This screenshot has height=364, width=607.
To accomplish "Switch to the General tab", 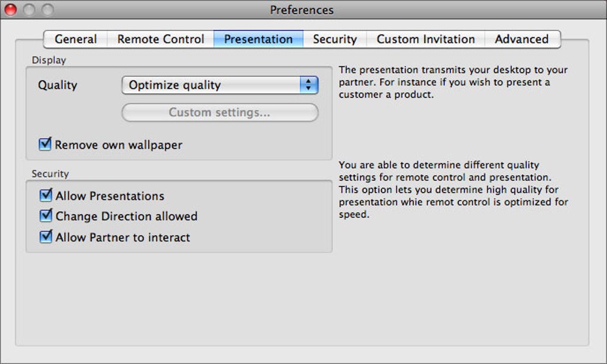I will click(76, 39).
